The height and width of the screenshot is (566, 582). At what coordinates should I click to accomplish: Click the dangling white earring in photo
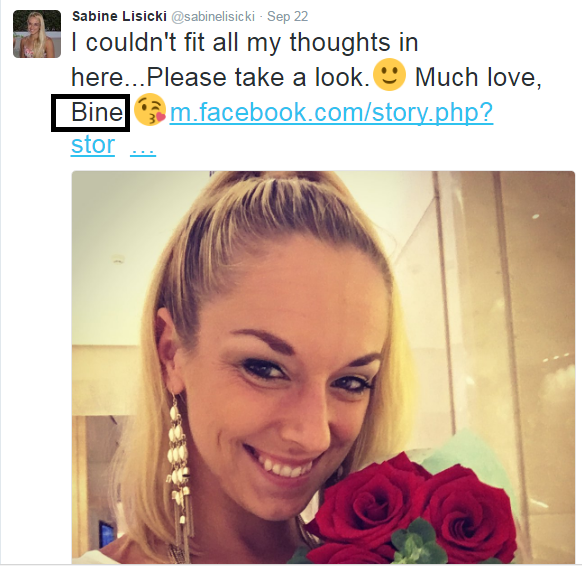(179, 468)
